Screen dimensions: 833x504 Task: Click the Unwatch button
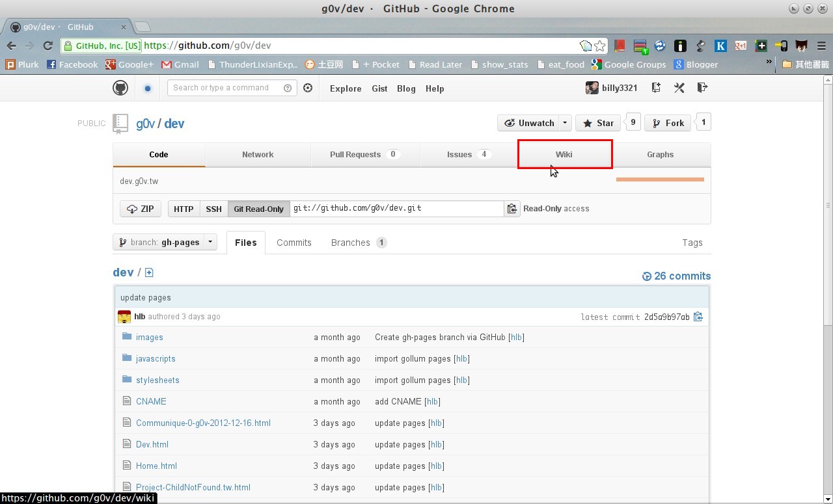pyautogui.click(x=528, y=123)
